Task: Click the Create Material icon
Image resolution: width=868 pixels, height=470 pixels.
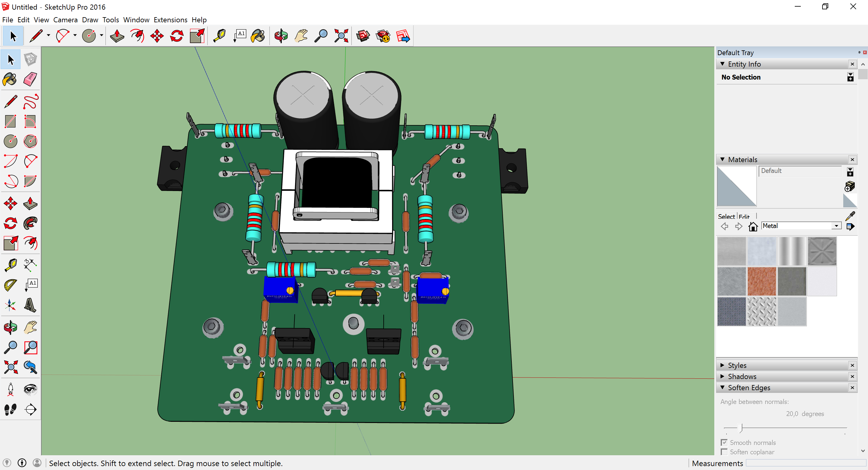Action: 850,186
